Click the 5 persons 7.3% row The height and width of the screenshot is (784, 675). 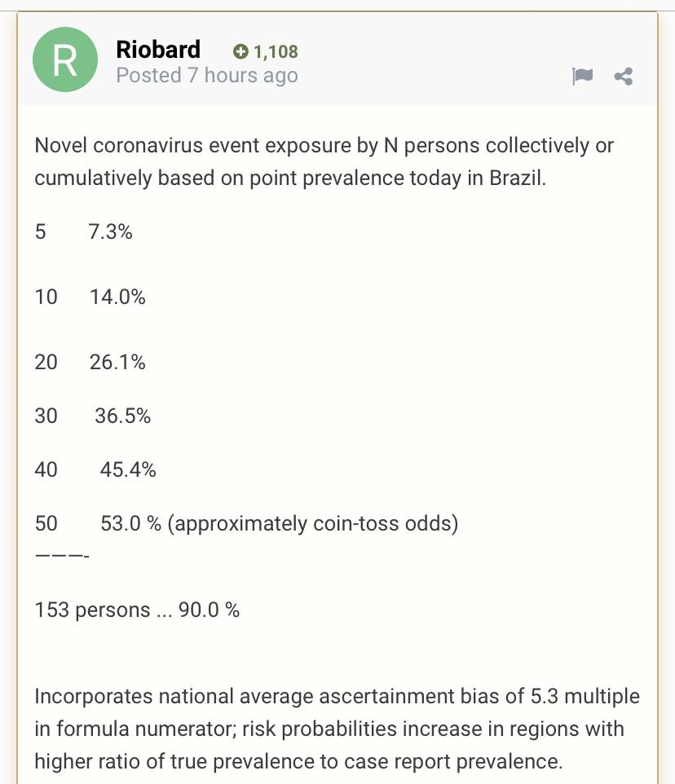tap(83, 232)
